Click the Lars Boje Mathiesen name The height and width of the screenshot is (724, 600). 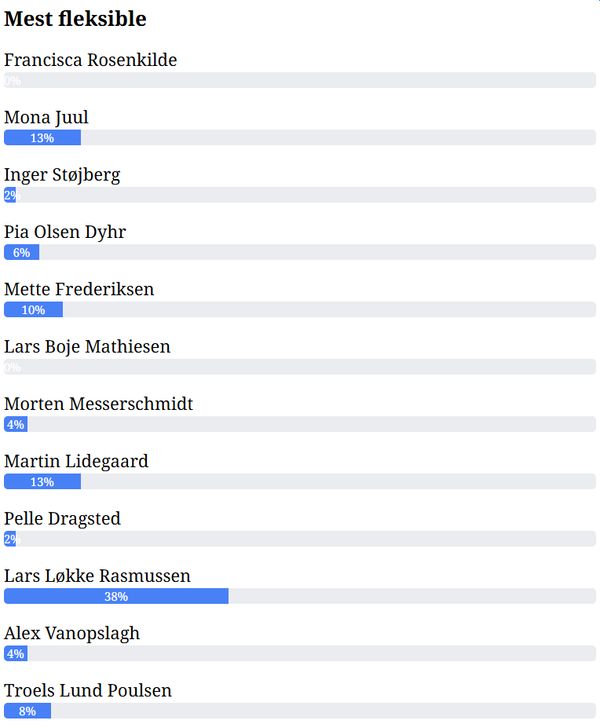pyautogui.click(x=87, y=347)
